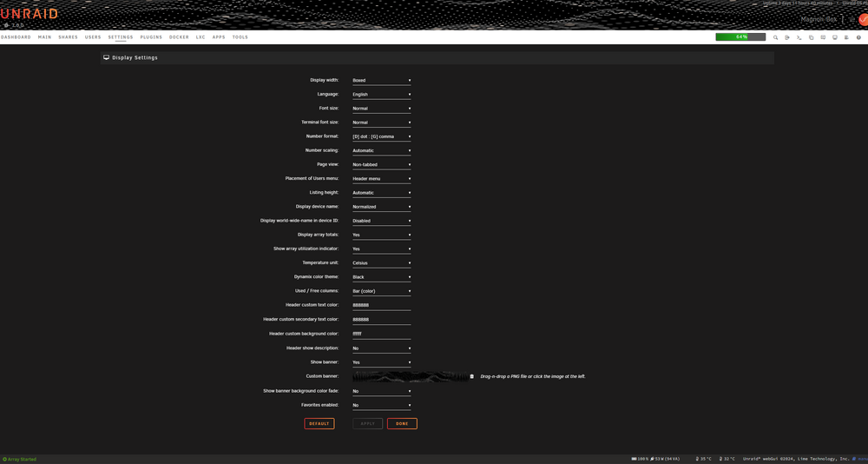
Task: Open the Terminal font size dropdown
Action: pos(381,123)
